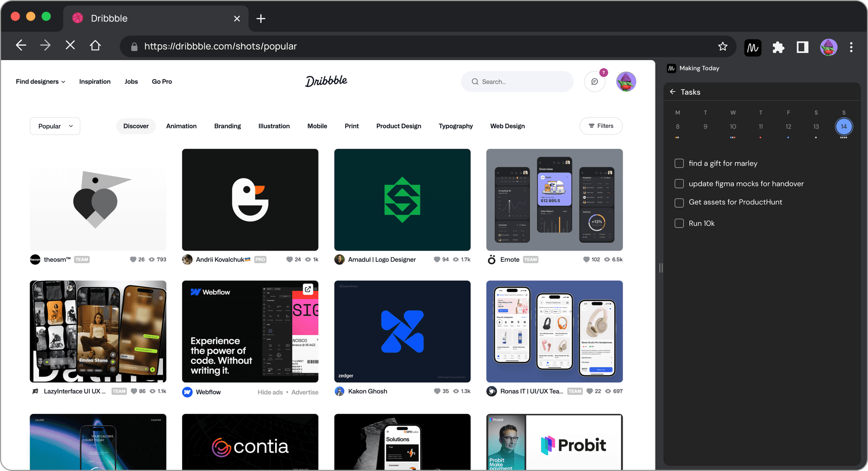Go back with the browser back arrow
Viewport: 868px width, 471px height.
[21, 45]
